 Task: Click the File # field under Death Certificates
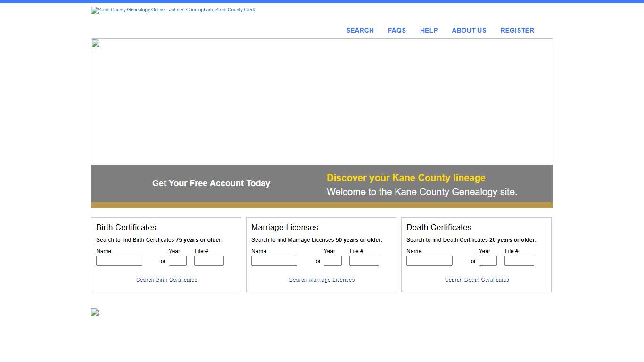coord(519,261)
